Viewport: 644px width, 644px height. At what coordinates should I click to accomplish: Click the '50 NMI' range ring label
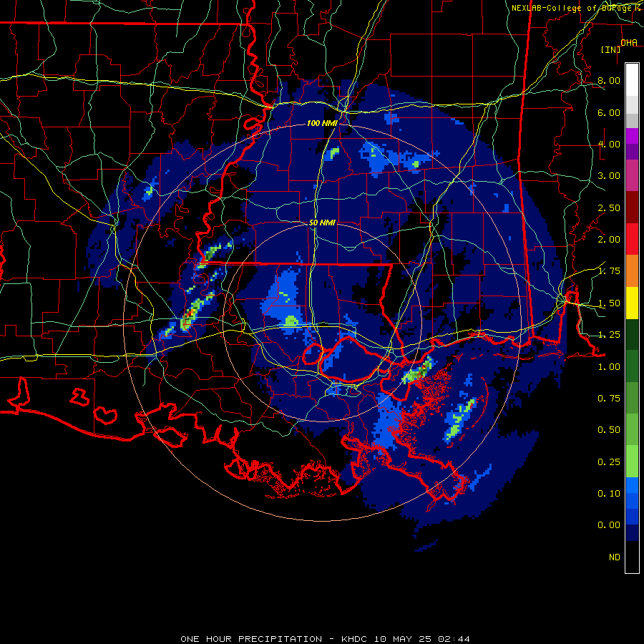click(322, 223)
